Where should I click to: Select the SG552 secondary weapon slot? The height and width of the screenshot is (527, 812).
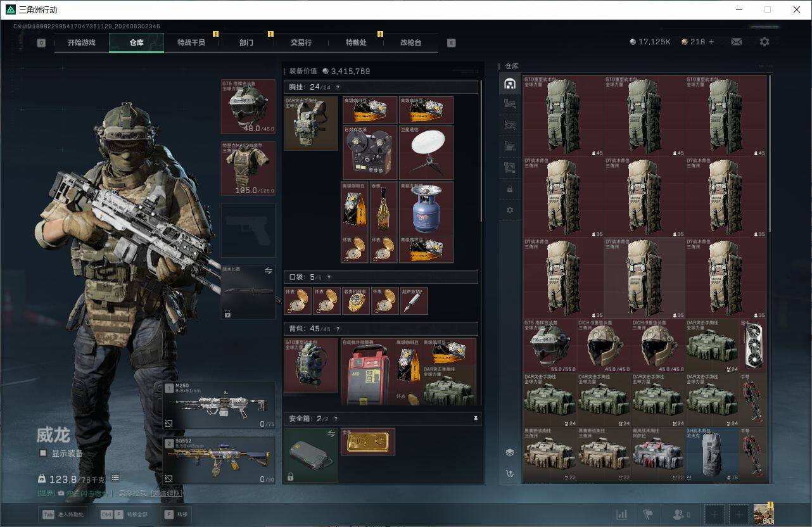click(x=219, y=460)
